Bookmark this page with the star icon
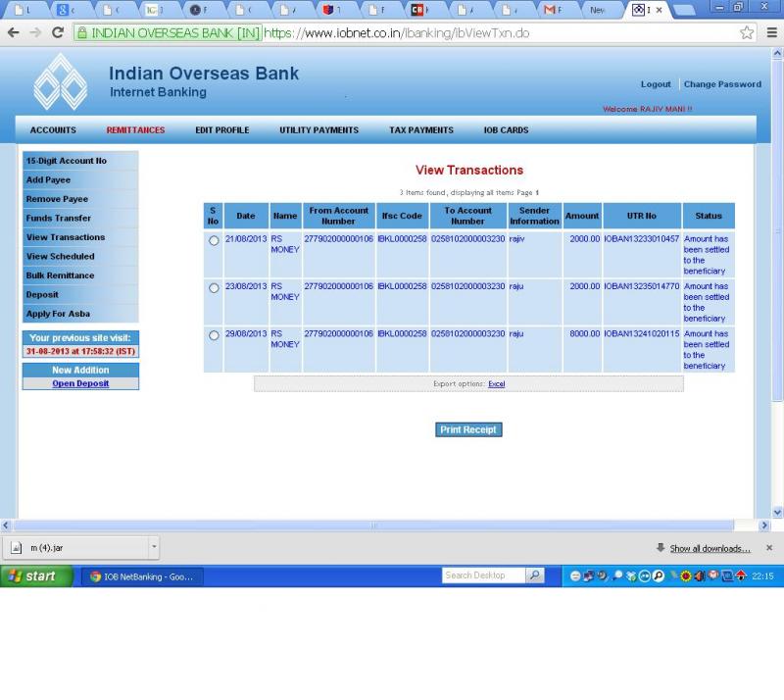This screenshot has height=700, width=784. (747, 33)
